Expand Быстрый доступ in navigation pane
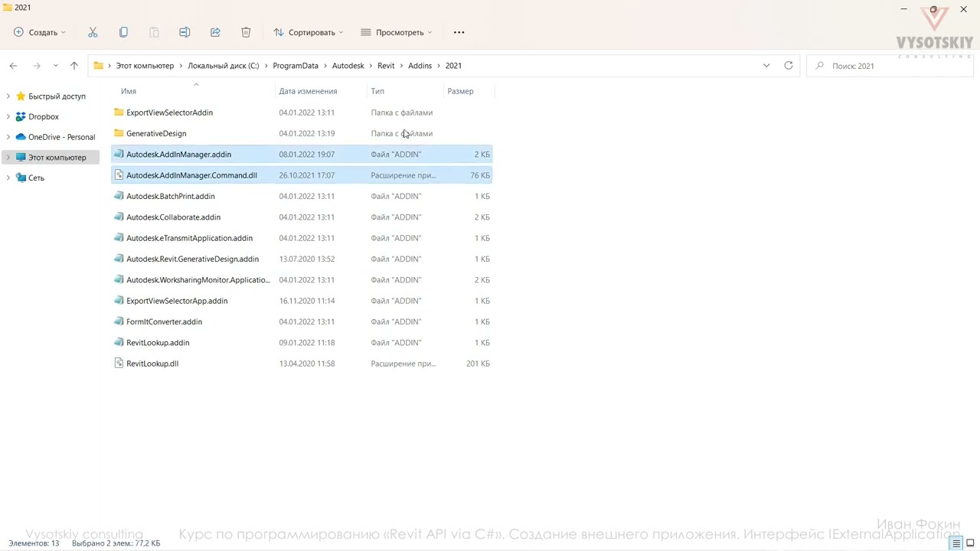Screen dimensions: 980x551 (x=8, y=96)
